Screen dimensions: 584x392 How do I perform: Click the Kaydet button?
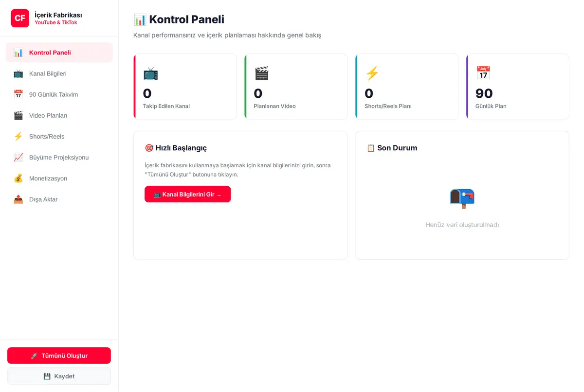pyautogui.click(x=59, y=376)
